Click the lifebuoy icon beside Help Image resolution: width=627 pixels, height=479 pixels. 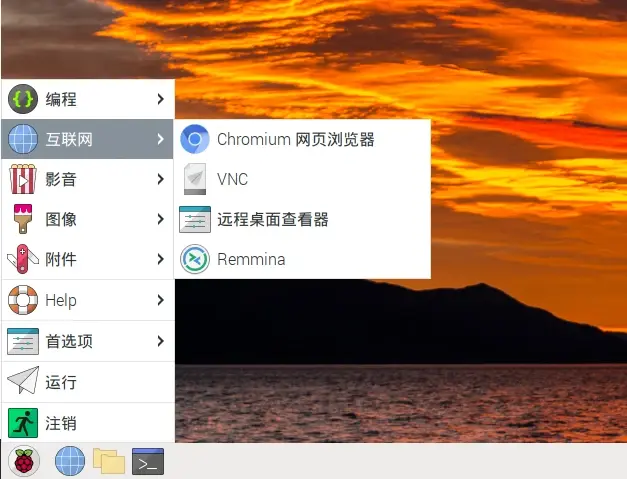click(23, 300)
